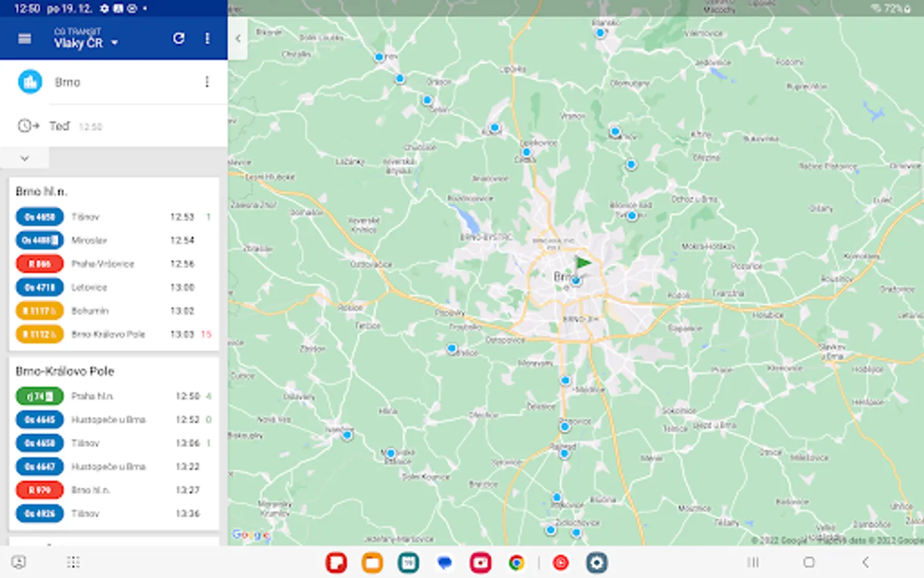Viewport: 924px width, 578px height.
Task: Open the Os 4926 train badge
Action: tap(40, 514)
